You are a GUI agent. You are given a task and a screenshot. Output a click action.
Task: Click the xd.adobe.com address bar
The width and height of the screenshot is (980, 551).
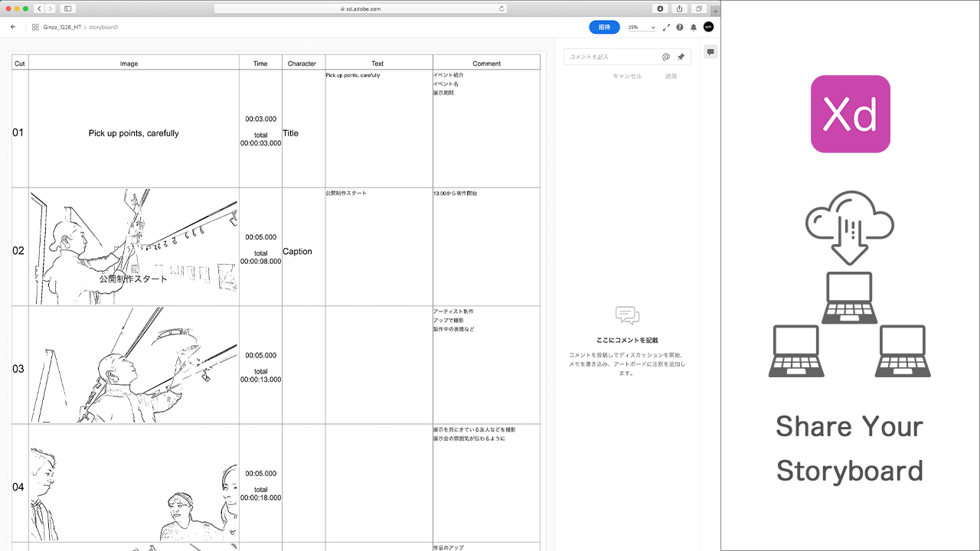tap(360, 8)
